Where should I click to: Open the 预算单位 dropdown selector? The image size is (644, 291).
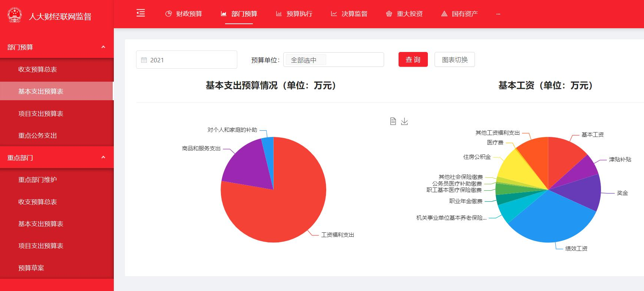[333, 60]
